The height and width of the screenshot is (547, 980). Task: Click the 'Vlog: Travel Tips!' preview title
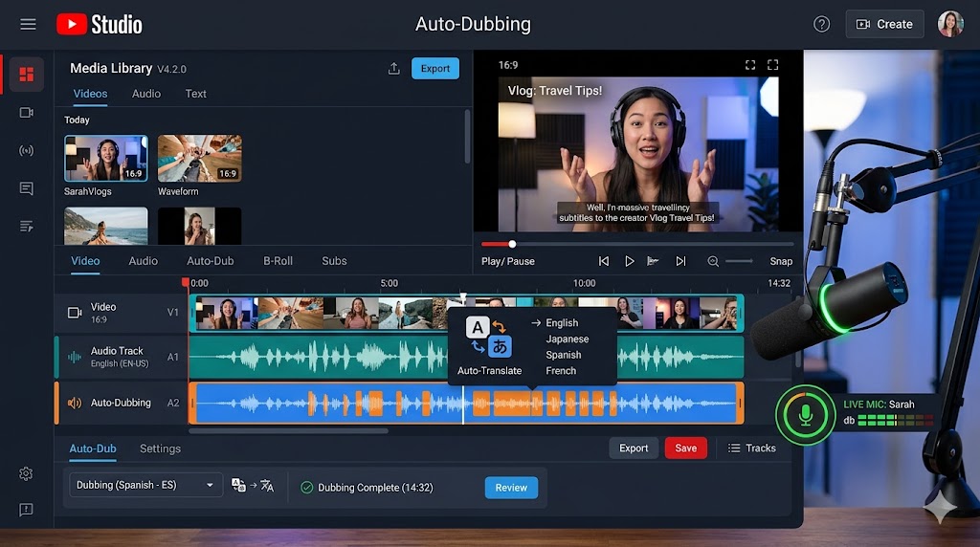(x=555, y=91)
